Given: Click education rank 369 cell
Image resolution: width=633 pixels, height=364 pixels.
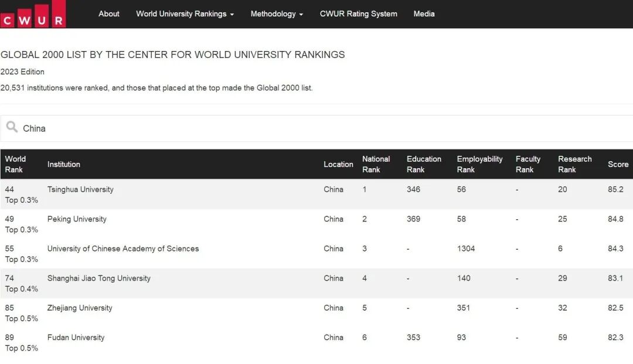Looking at the screenshot, I should [x=413, y=219].
